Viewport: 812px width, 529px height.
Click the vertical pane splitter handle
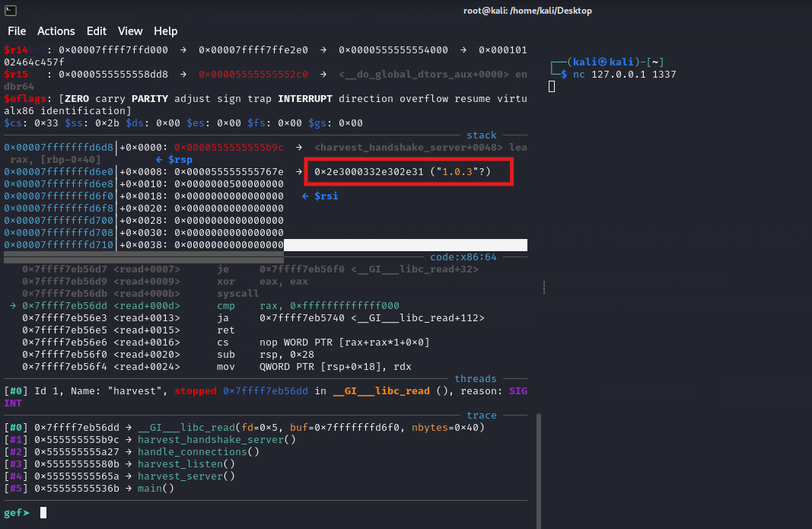tap(543, 287)
